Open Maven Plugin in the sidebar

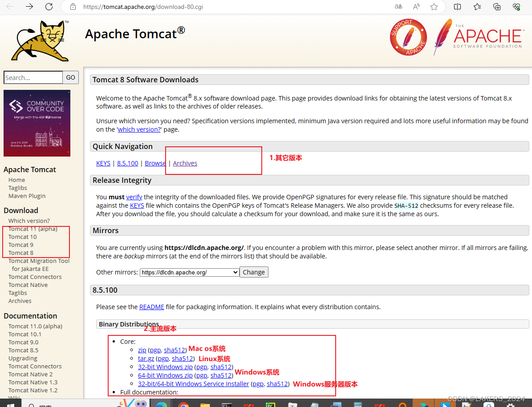(x=27, y=196)
